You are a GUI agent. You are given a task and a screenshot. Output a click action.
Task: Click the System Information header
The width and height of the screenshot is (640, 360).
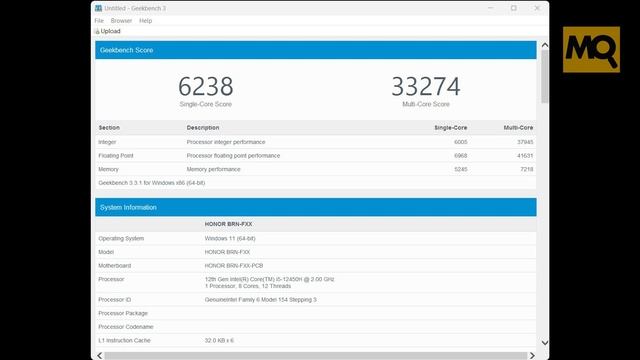[316, 207]
